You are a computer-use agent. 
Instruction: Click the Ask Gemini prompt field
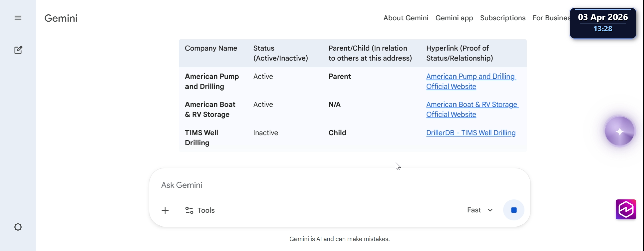(302, 185)
